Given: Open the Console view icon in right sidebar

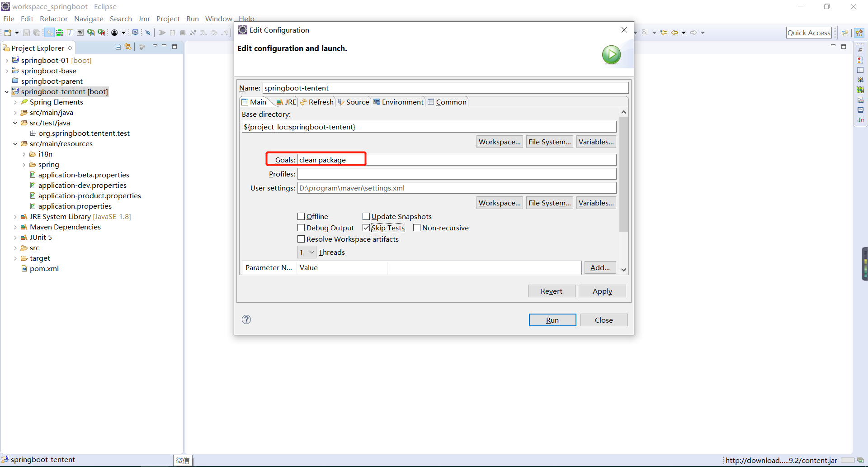Looking at the screenshot, I should [860, 110].
